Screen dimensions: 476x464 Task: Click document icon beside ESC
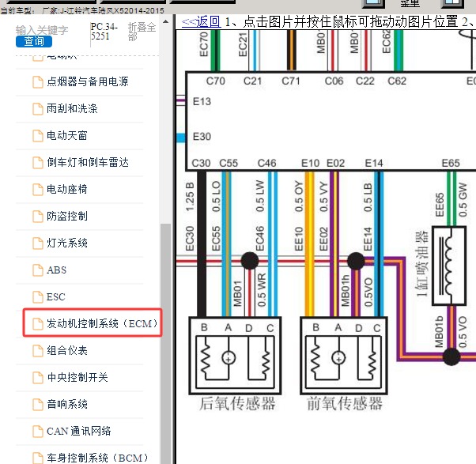38,296
